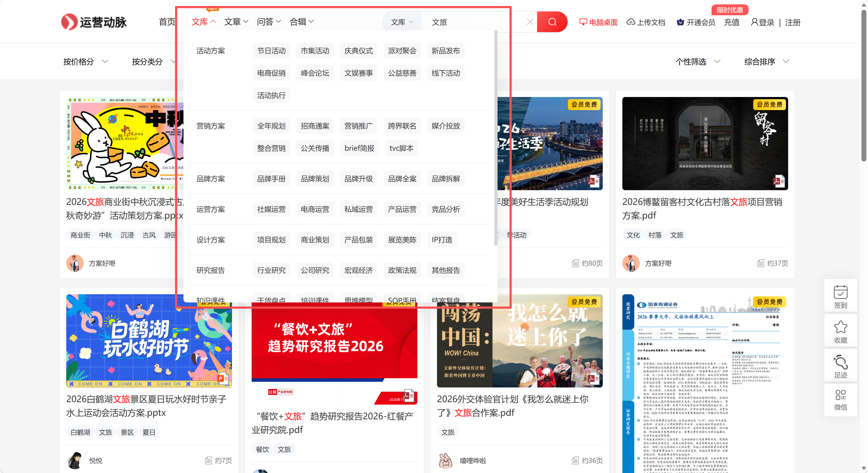Click the 限时优惠 promo badge
Screen dimensions: 868x473
(730, 10)
